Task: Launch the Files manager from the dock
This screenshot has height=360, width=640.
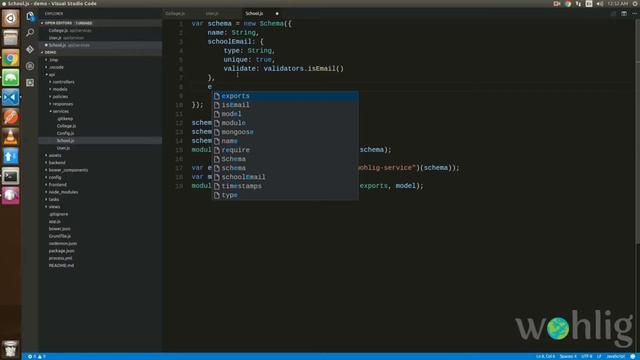Action: pos(11,38)
